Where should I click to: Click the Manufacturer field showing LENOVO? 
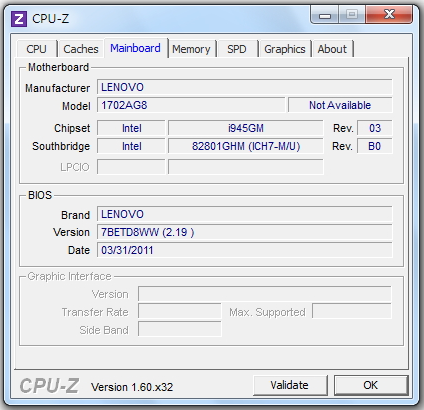(x=245, y=87)
